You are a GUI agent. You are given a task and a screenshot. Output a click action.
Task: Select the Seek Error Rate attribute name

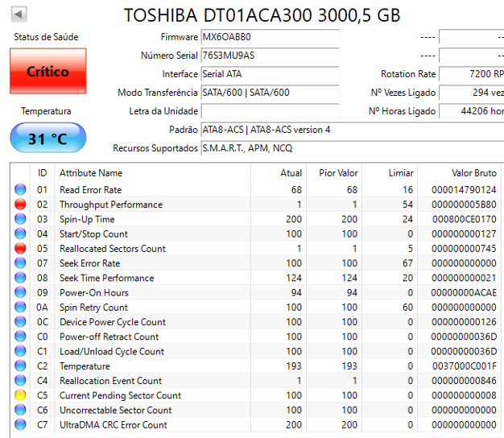90,263
